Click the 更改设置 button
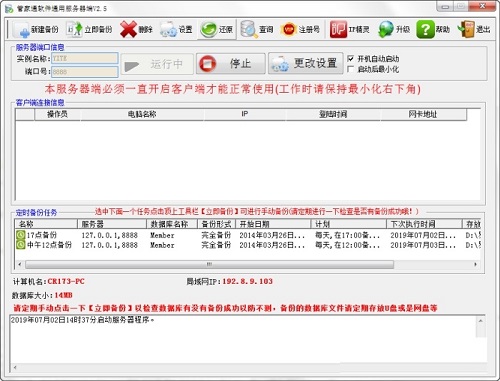The image size is (500, 381). tap(306, 63)
